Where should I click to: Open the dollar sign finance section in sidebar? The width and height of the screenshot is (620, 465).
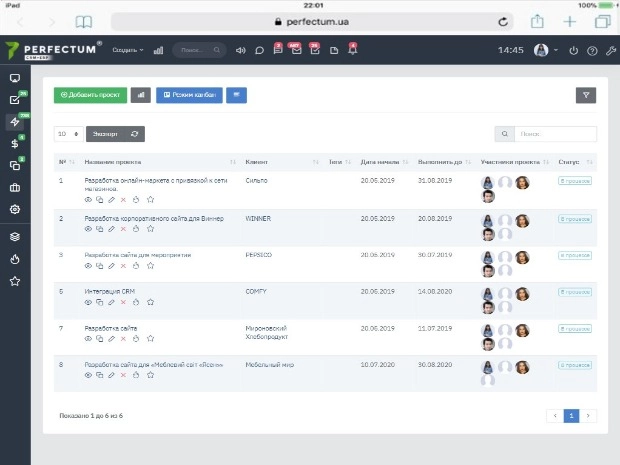tap(14, 143)
